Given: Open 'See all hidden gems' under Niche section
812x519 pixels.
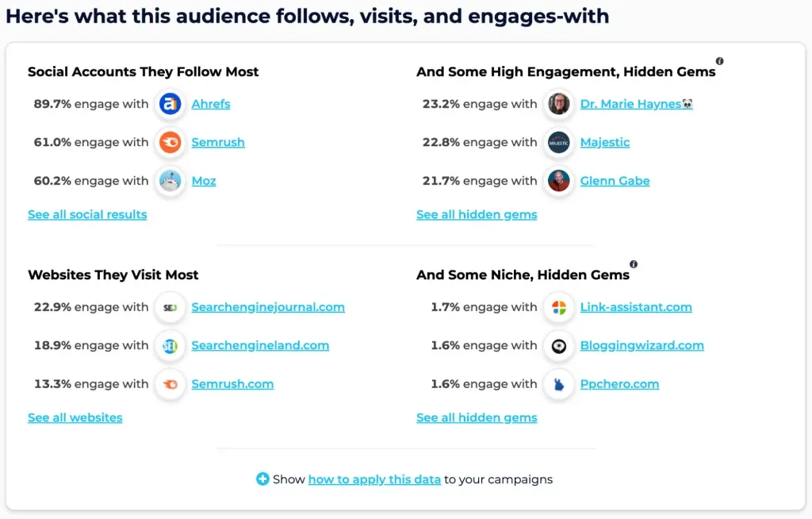Looking at the screenshot, I should [477, 417].
